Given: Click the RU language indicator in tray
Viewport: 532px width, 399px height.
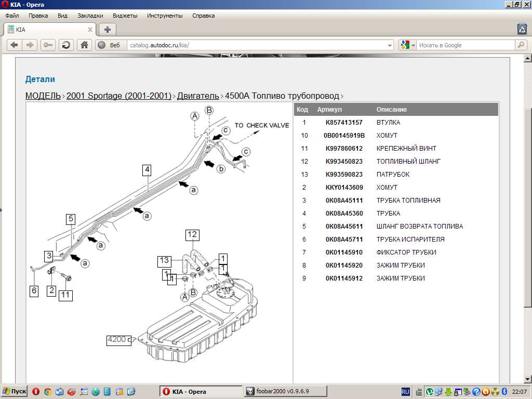Looking at the screenshot, I should pos(406,391).
